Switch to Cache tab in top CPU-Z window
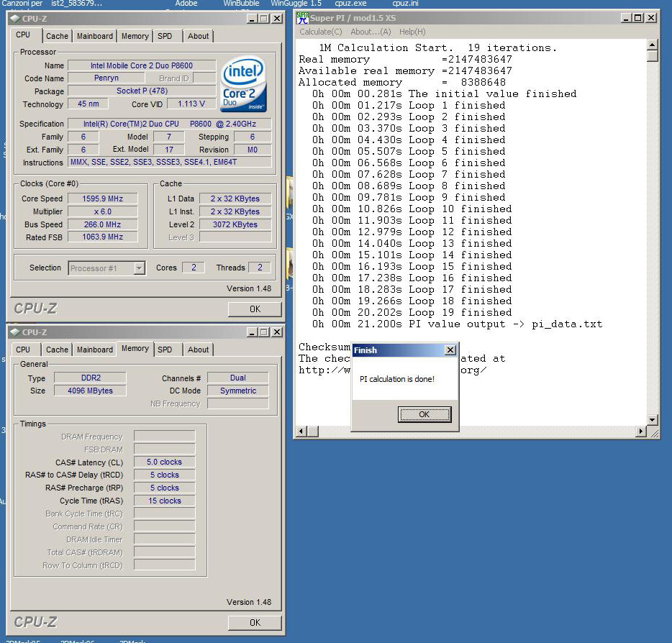Screen dimensions: 672x643 (x=58, y=36)
